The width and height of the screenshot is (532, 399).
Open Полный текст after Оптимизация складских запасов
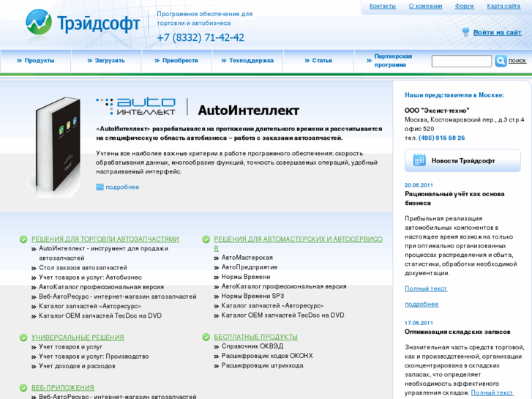492,393
